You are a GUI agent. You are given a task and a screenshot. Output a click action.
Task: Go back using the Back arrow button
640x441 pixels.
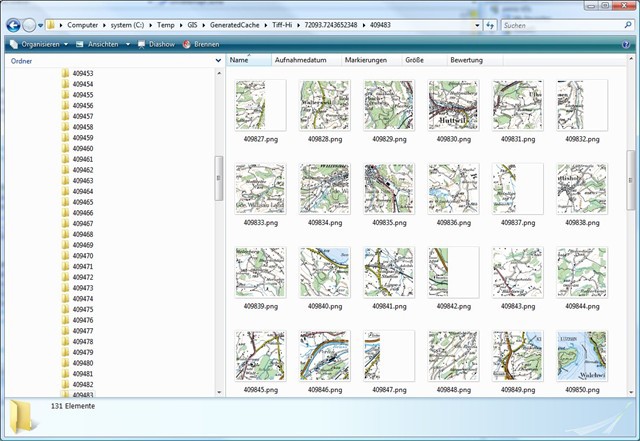click(x=13, y=25)
